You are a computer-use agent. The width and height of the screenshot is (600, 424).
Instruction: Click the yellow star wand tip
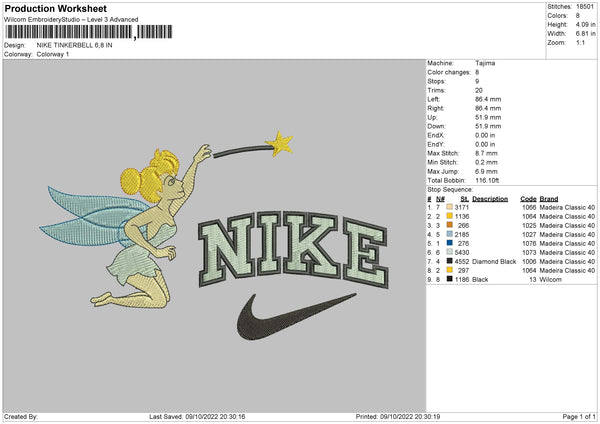click(280, 144)
